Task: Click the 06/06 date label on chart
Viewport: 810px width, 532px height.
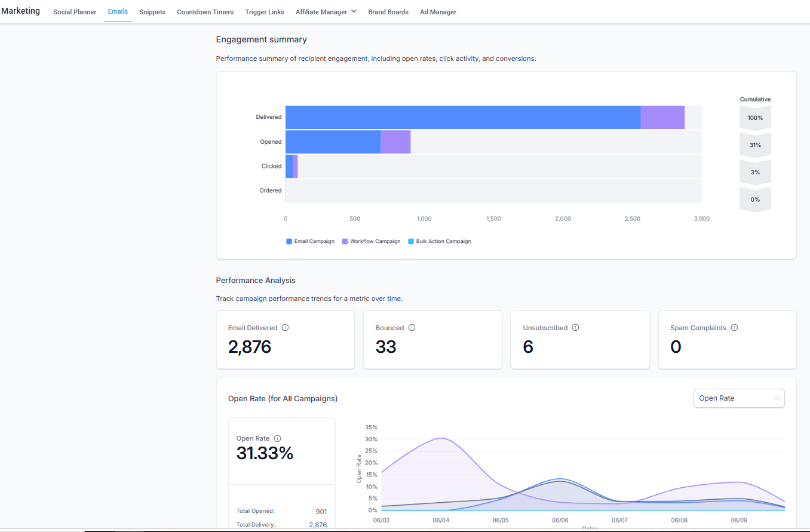Action: [x=560, y=521]
